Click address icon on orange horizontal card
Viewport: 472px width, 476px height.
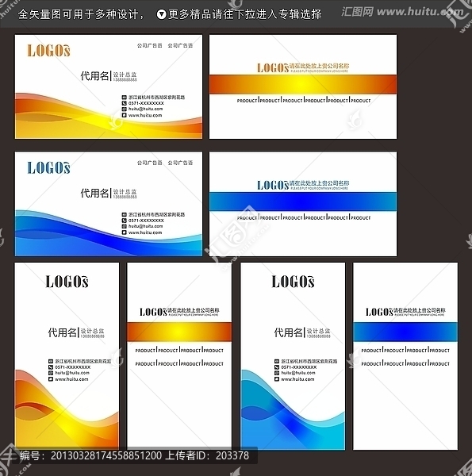(124, 98)
